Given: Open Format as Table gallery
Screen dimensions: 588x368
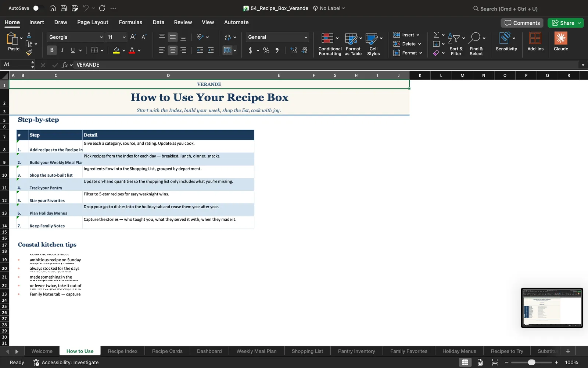Looking at the screenshot, I should coord(353,44).
